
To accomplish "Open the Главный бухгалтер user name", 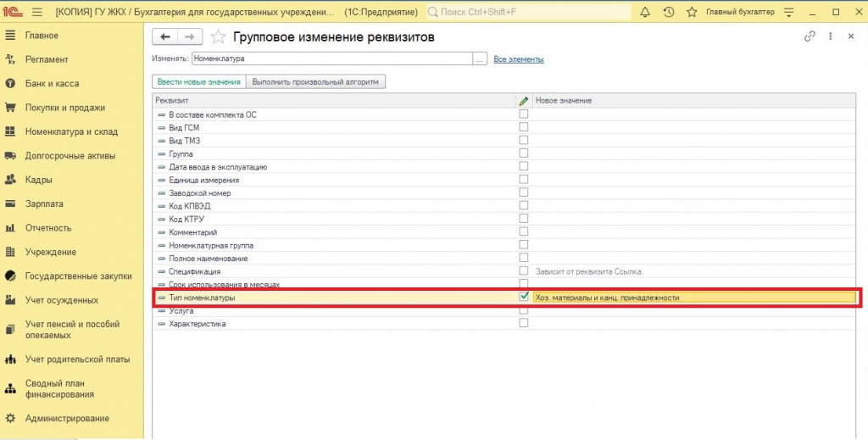I will (x=740, y=12).
